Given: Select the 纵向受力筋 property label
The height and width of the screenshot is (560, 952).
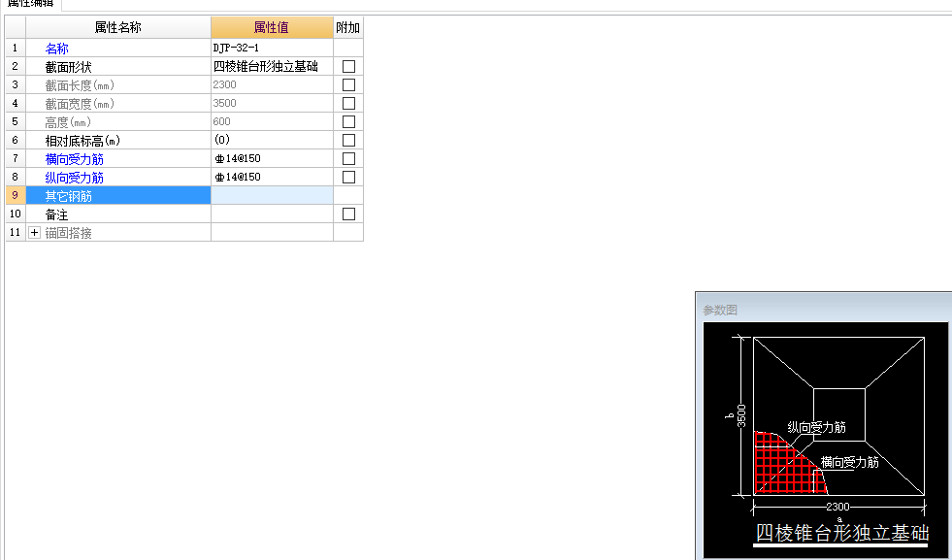Looking at the screenshot, I should pyautogui.click(x=74, y=178).
